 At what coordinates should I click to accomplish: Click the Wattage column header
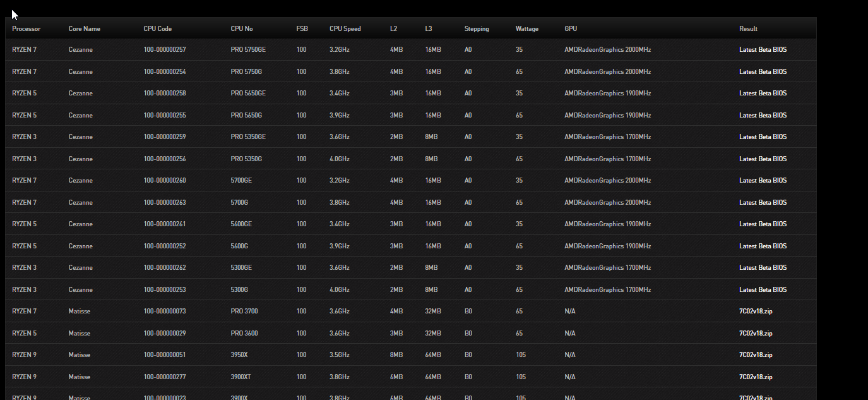[527, 29]
